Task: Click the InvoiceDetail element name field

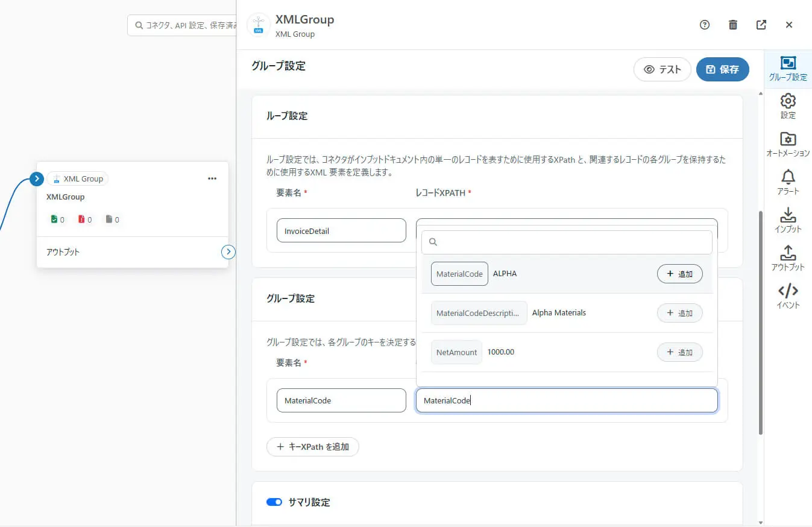Action: pyautogui.click(x=341, y=230)
